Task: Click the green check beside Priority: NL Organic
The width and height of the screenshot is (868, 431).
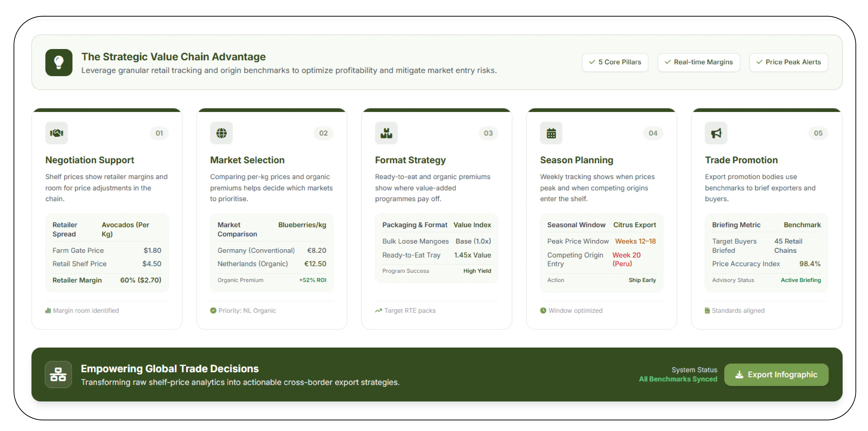Action: [213, 311]
